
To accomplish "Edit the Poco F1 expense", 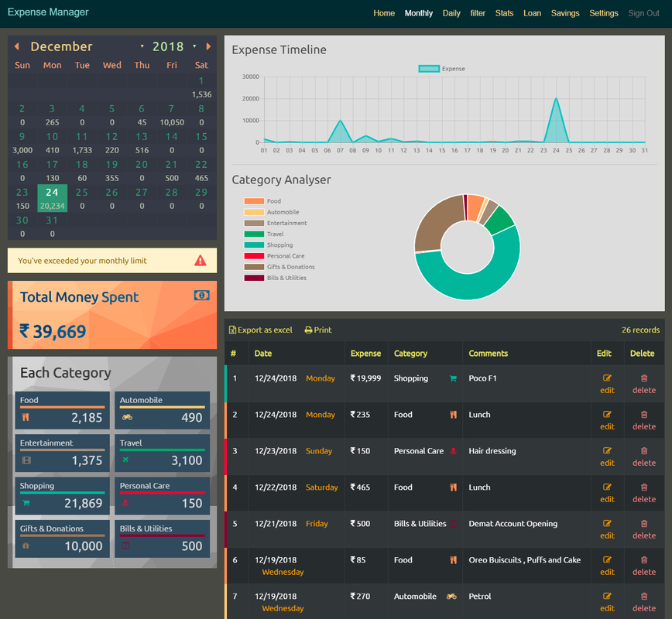I will point(607,384).
